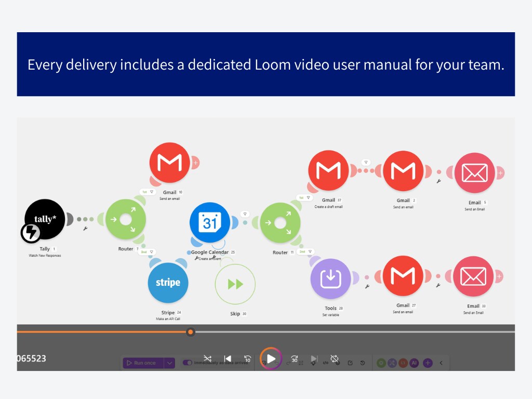Open the Email 33 Send an Email module
The width and height of the screenshot is (532, 399).
pyautogui.click(x=473, y=276)
